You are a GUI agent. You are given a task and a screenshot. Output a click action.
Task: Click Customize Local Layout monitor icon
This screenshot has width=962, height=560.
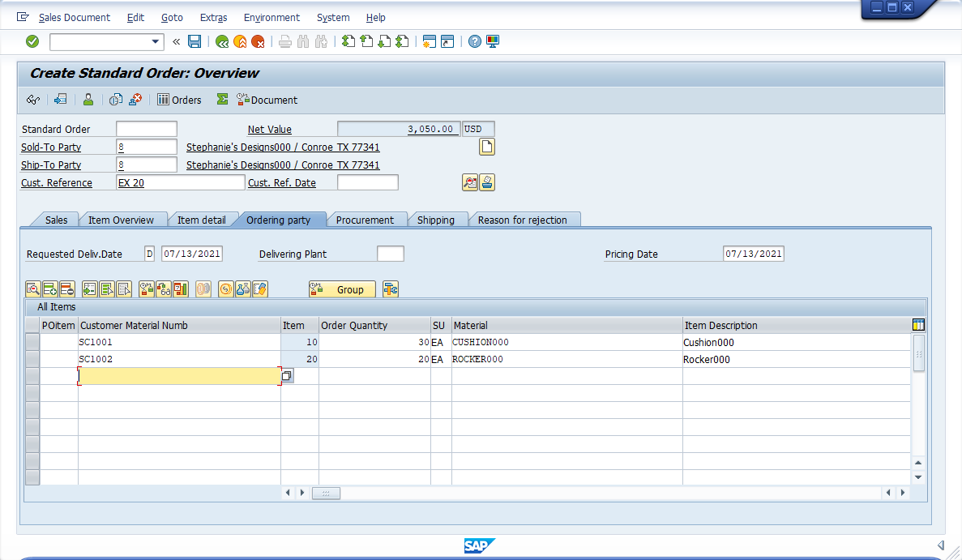pos(493,41)
